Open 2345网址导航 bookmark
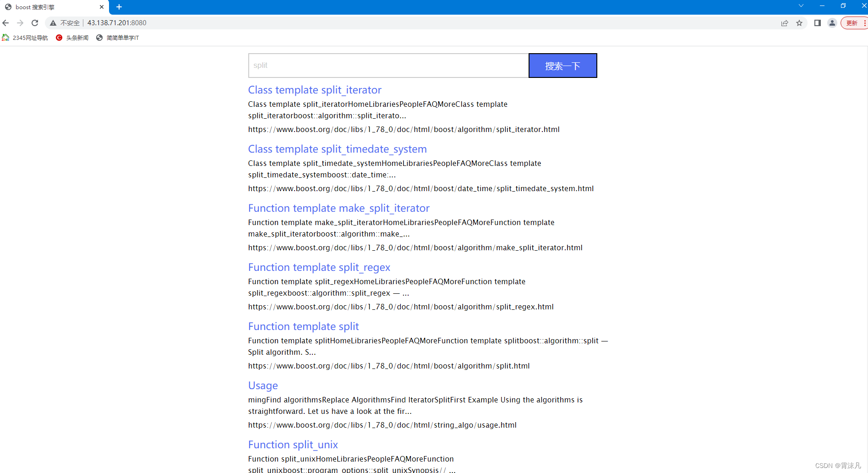868x473 pixels. (x=25, y=38)
